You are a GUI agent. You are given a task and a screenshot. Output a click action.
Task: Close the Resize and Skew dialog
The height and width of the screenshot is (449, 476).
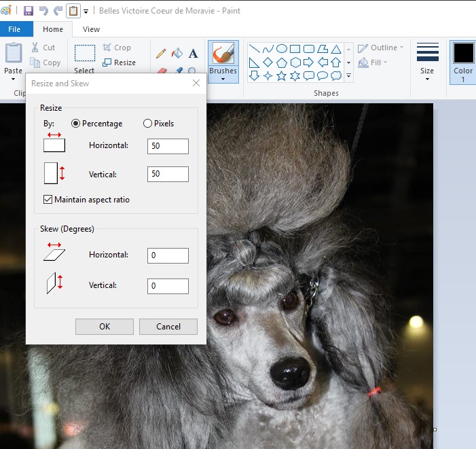(x=196, y=83)
